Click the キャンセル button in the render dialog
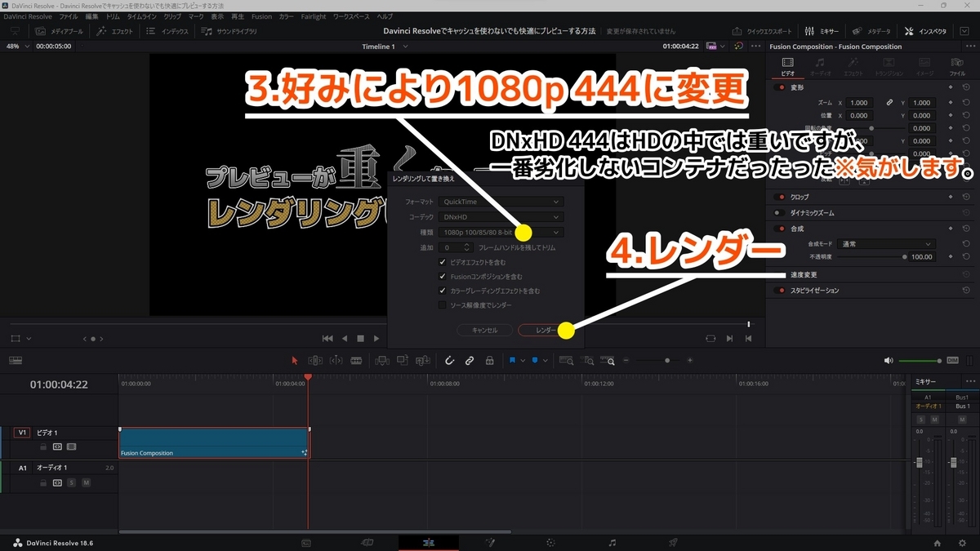Image resolution: width=980 pixels, height=551 pixels. point(483,331)
